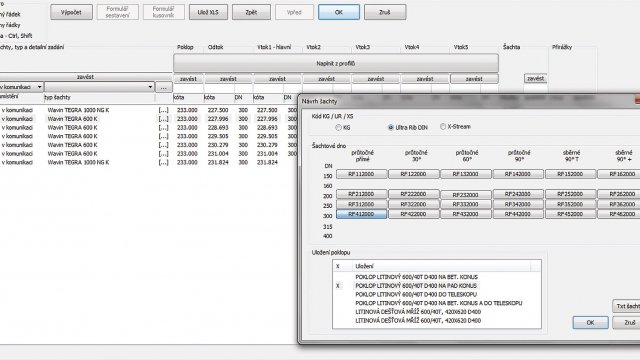Click zavést under the Vtok4 column
This screenshot has height=360, width=640.
[425, 79]
